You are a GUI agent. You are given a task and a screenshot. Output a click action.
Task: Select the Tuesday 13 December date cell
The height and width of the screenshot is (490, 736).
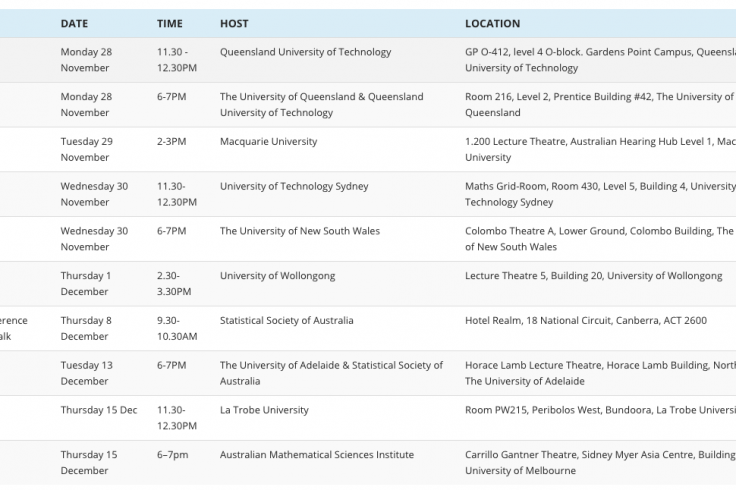pyautogui.click(x=87, y=373)
